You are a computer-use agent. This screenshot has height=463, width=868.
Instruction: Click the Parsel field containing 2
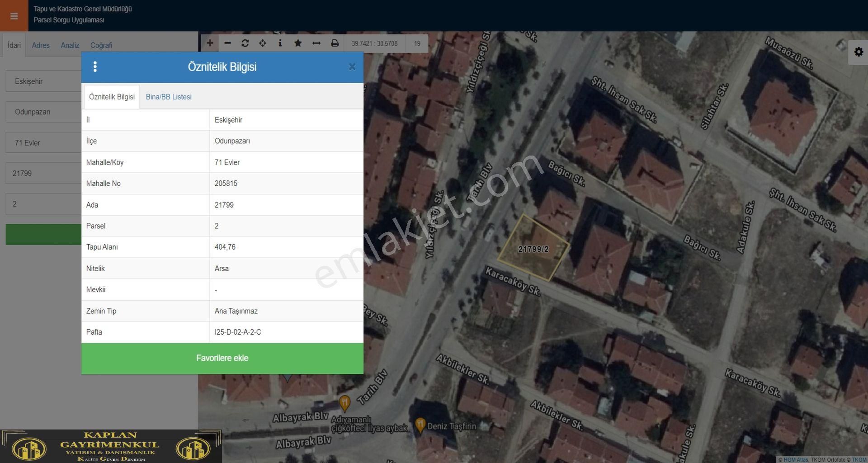point(43,204)
